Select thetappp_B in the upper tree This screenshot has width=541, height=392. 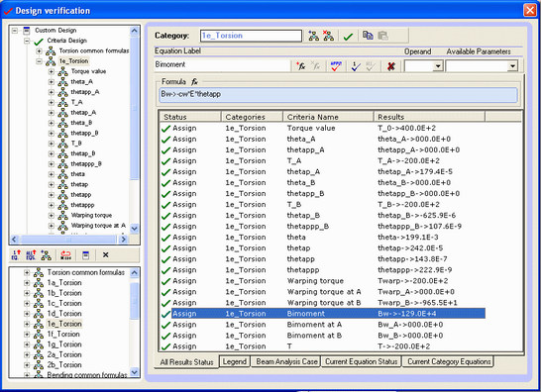click(x=86, y=163)
